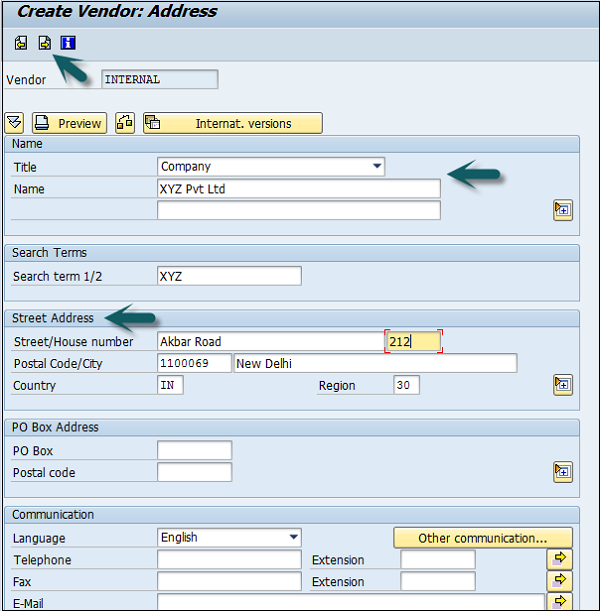Click the Country field IN
This screenshot has height=611, width=600.
pyautogui.click(x=170, y=385)
